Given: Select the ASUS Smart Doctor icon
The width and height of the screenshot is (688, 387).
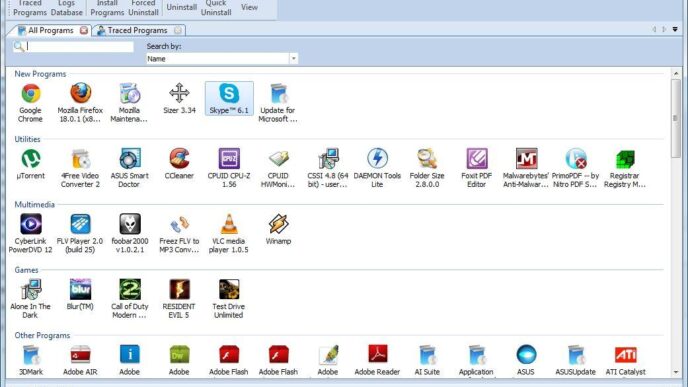Looking at the screenshot, I should click(129, 159).
